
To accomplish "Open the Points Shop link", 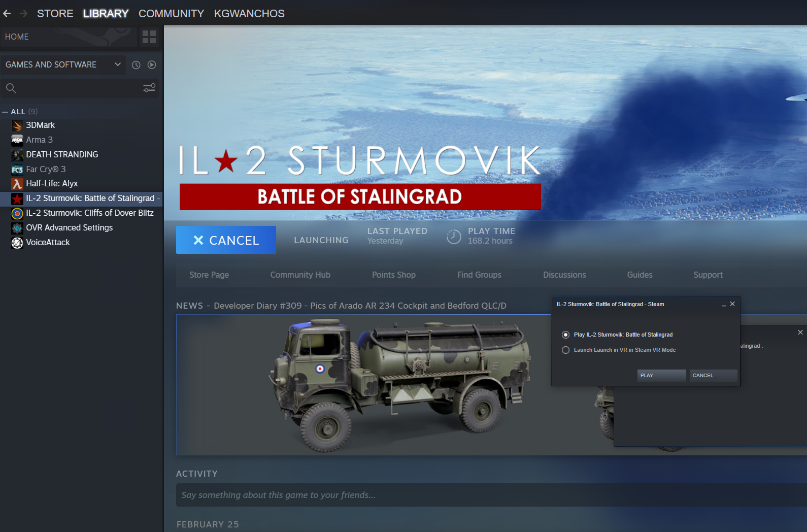I will [x=394, y=275].
